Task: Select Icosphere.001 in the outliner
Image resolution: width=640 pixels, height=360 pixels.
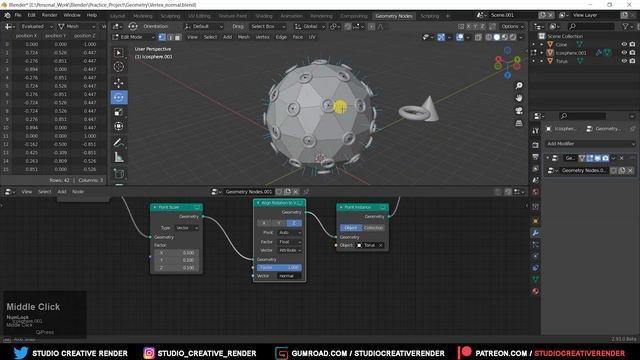Action: (571, 53)
